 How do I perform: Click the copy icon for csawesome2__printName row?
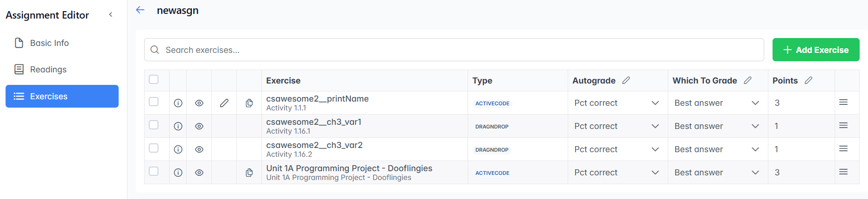(249, 103)
